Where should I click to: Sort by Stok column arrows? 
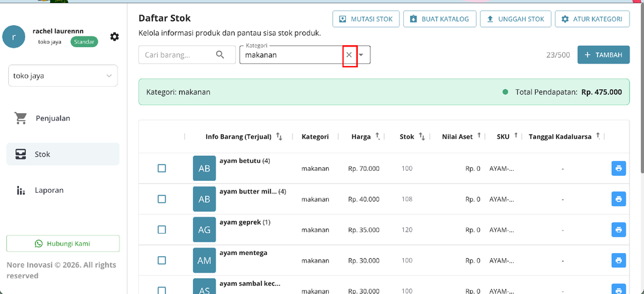(422, 136)
